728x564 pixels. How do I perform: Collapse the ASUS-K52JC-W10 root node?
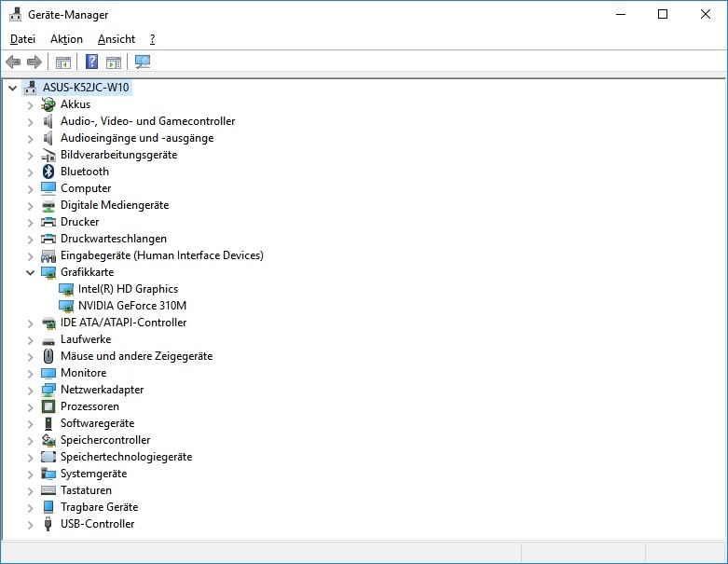pos(12,88)
